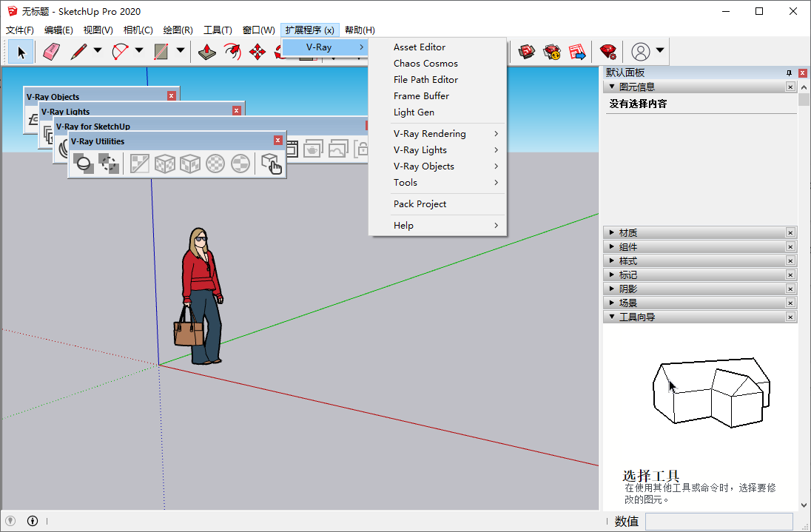Pin the 默认面板 panel open
The height and width of the screenshot is (532, 811).
click(x=790, y=73)
